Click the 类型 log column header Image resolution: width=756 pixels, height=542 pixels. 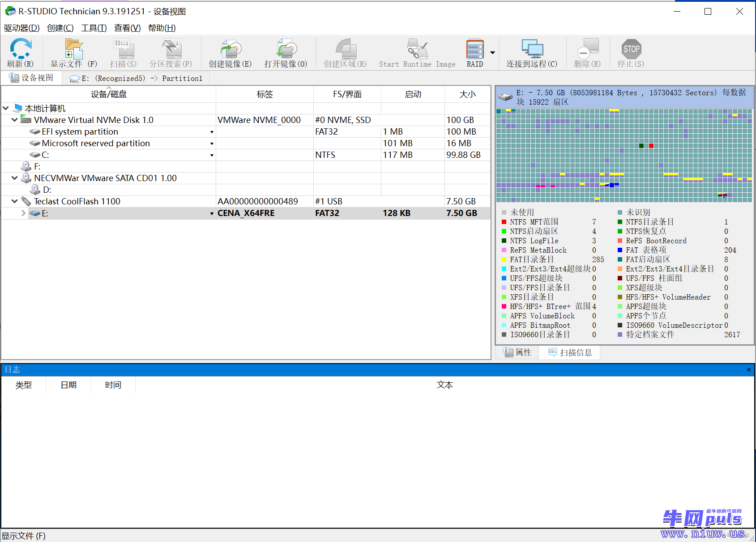coord(23,385)
